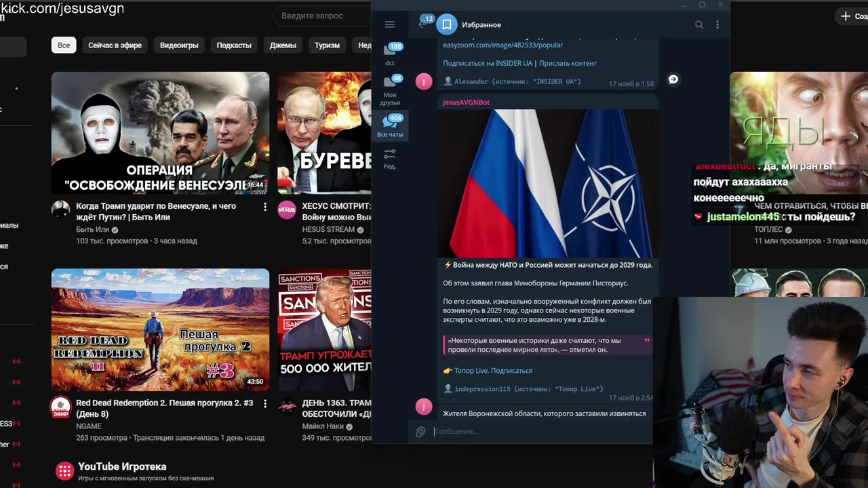Select the dct chat folder
The height and width of the screenshot is (488, 868).
click(x=390, y=54)
